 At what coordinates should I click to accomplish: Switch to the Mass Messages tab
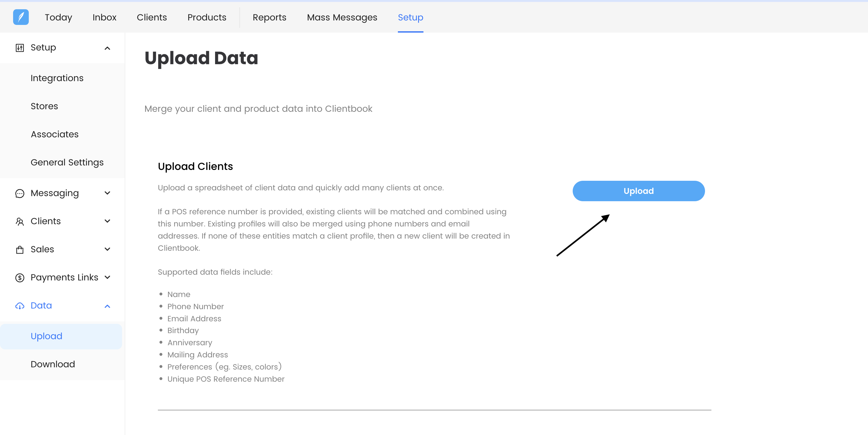coord(342,17)
